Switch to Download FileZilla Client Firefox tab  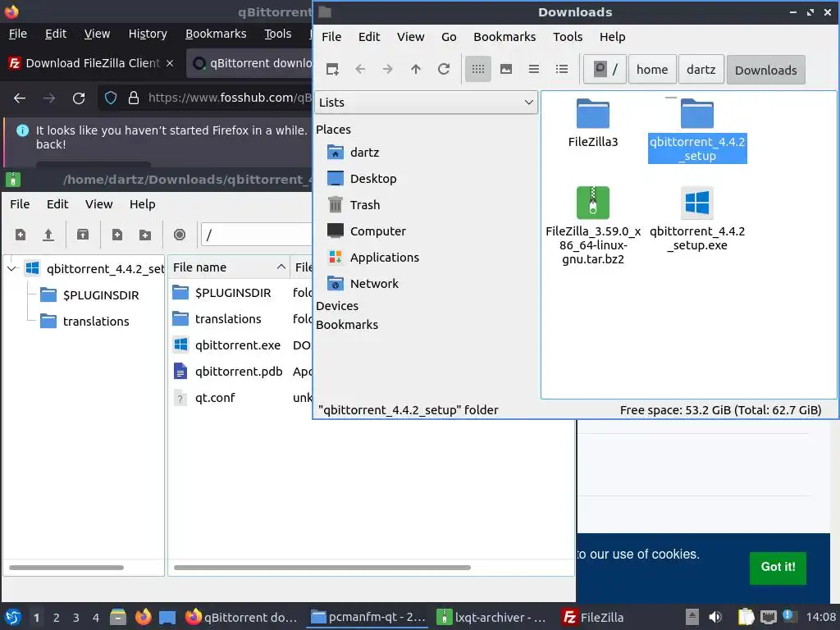click(92, 63)
